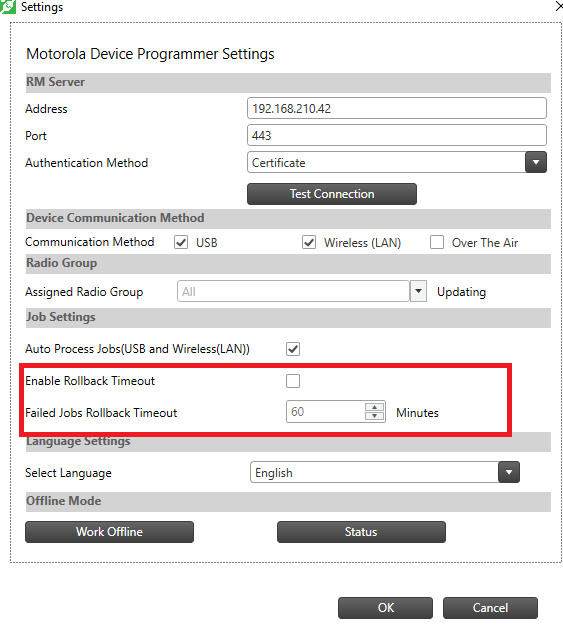Click the 'Authentication Method' label
The height and width of the screenshot is (639, 563).
coord(86,163)
